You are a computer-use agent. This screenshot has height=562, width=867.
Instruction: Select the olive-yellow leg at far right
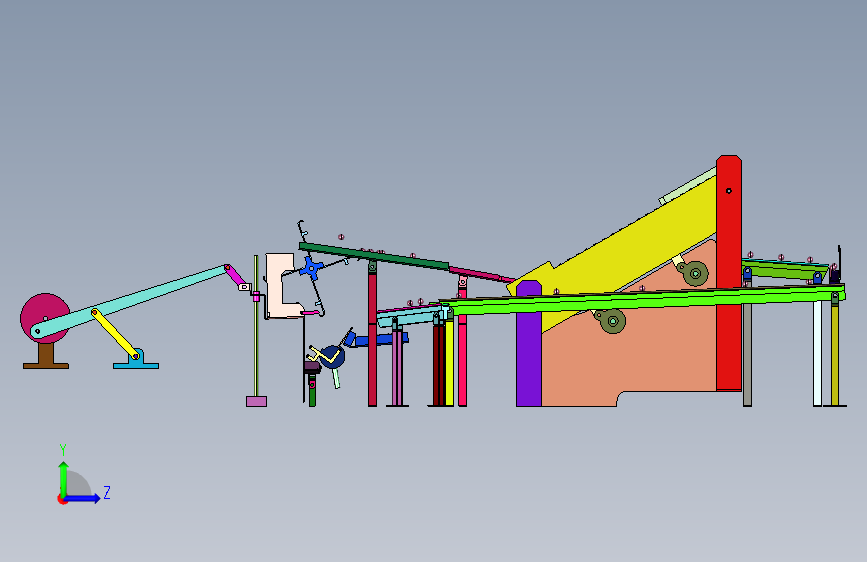tap(835, 352)
